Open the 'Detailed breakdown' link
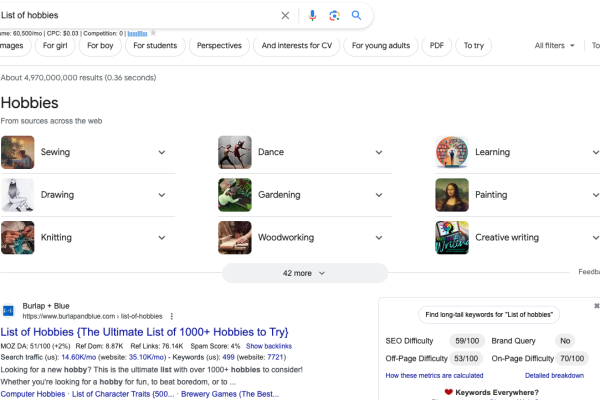This screenshot has height=400, width=600. click(x=554, y=376)
